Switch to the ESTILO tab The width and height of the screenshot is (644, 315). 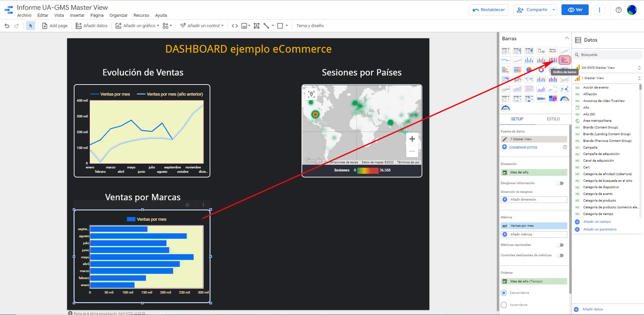(x=553, y=119)
